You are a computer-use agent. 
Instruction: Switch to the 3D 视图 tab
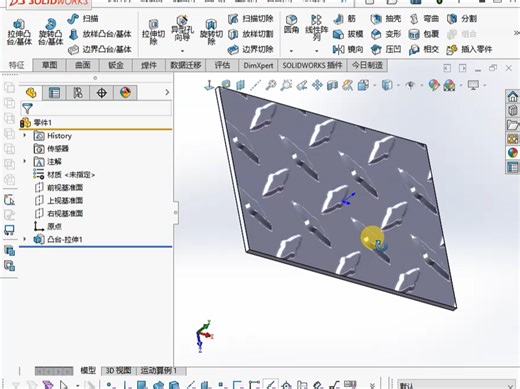pyautogui.click(x=118, y=371)
